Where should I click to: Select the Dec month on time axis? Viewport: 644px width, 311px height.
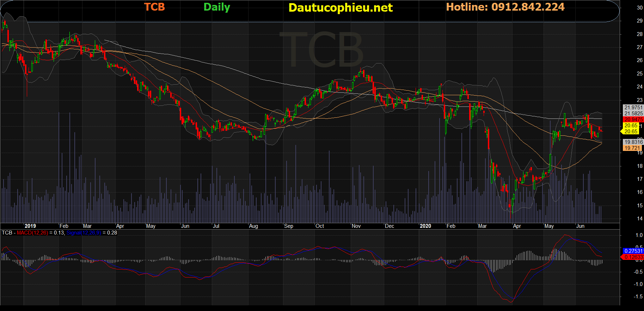[x=390, y=226]
